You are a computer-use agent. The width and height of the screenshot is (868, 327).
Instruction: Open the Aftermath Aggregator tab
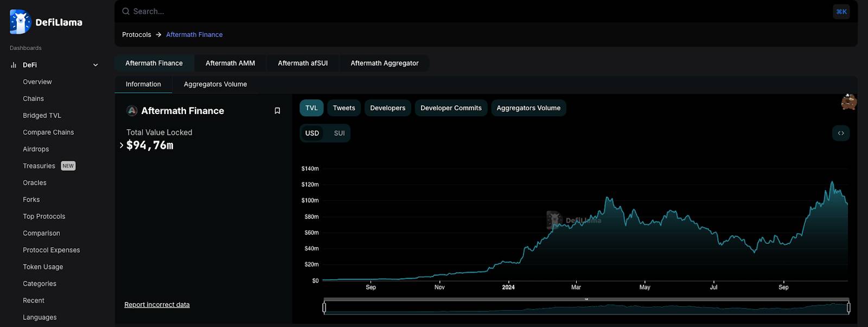click(x=385, y=63)
